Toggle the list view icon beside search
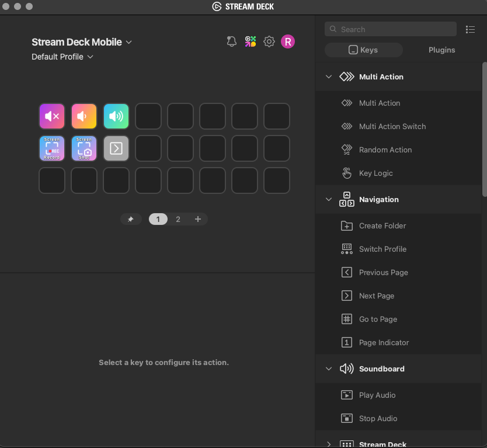 (470, 29)
